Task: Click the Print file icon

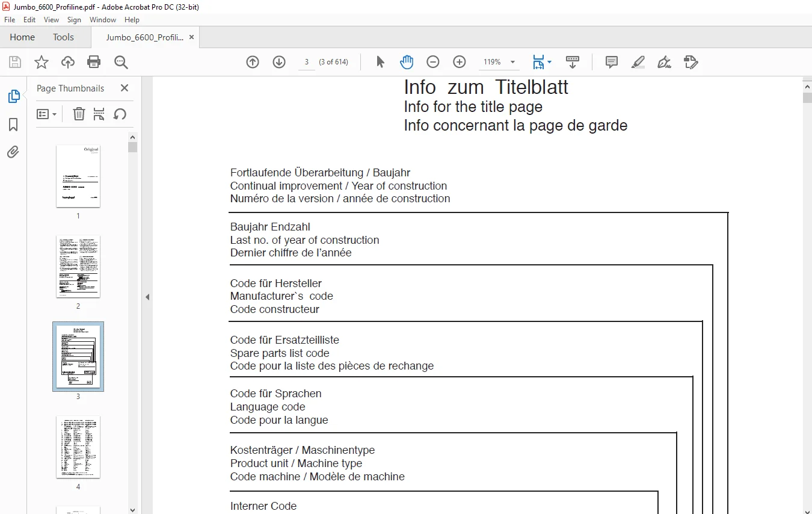Action: pyautogui.click(x=94, y=62)
